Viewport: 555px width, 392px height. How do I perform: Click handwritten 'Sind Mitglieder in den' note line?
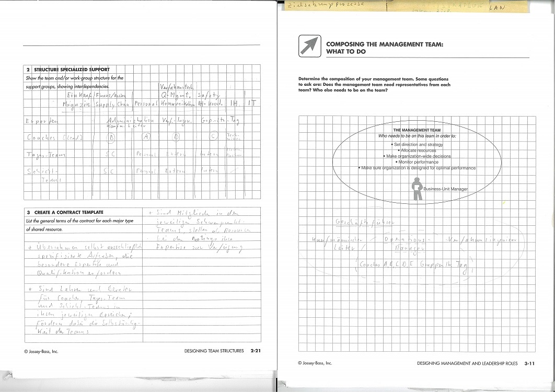(x=194, y=213)
